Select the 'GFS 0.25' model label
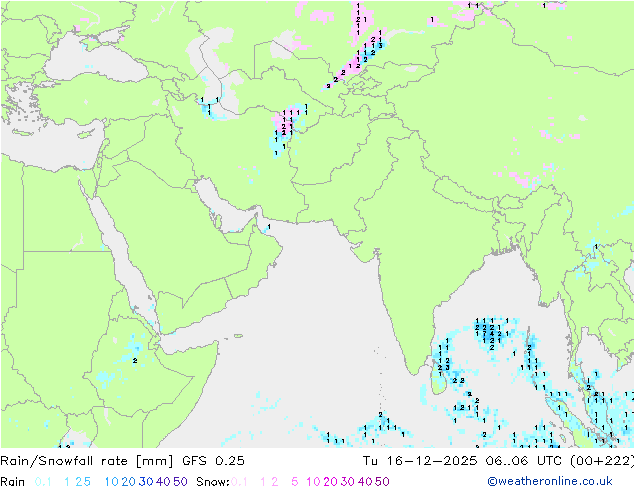This screenshot has width=634, height=490. click(213, 460)
